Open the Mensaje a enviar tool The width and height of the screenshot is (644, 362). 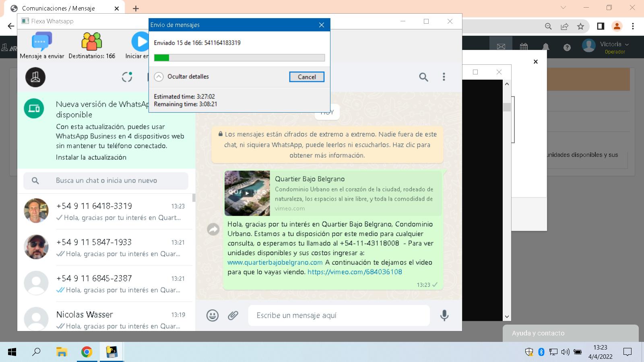(42, 45)
